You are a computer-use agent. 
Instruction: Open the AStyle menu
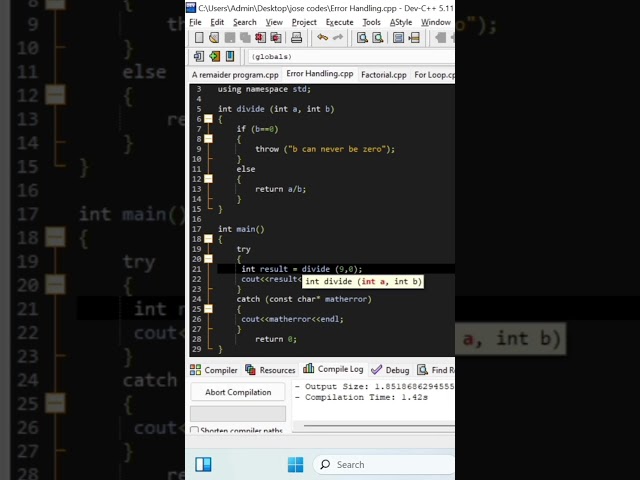(x=401, y=22)
